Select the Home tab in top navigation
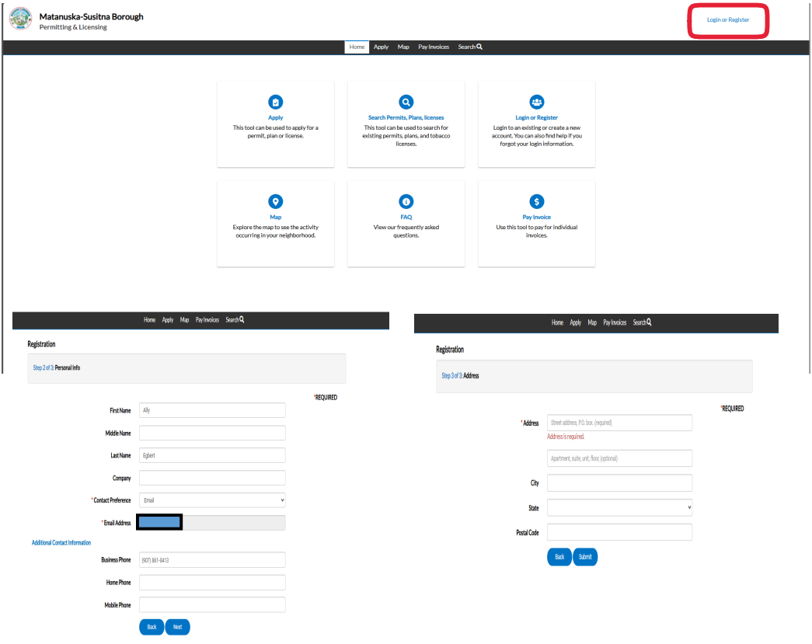 click(x=357, y=47)
